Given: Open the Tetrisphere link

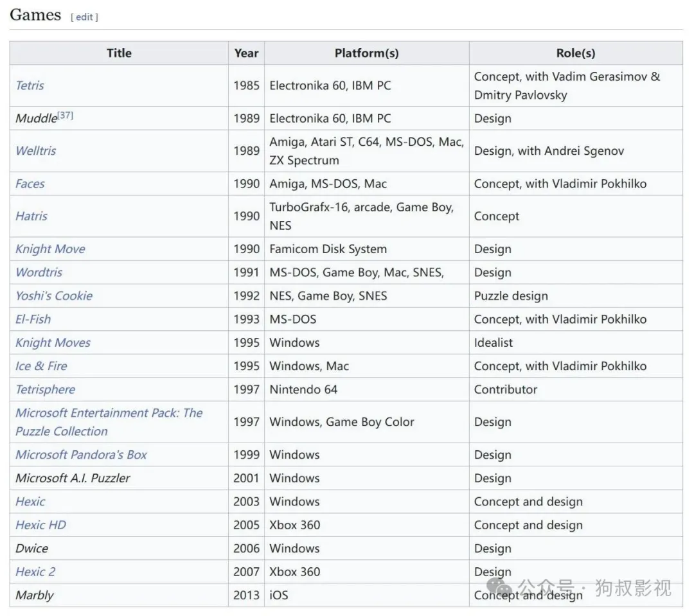Looking at the screenshot, I should [46, 389].
